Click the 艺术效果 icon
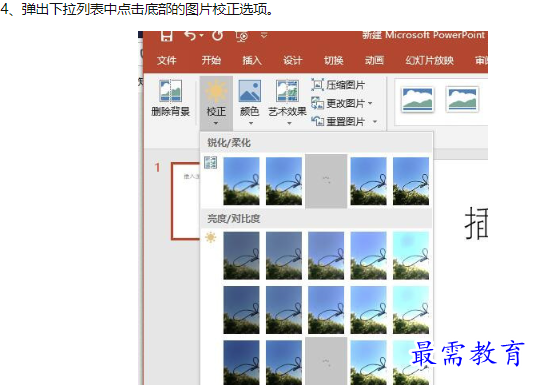This screenshot has height=385, width=533. point(288,91)
